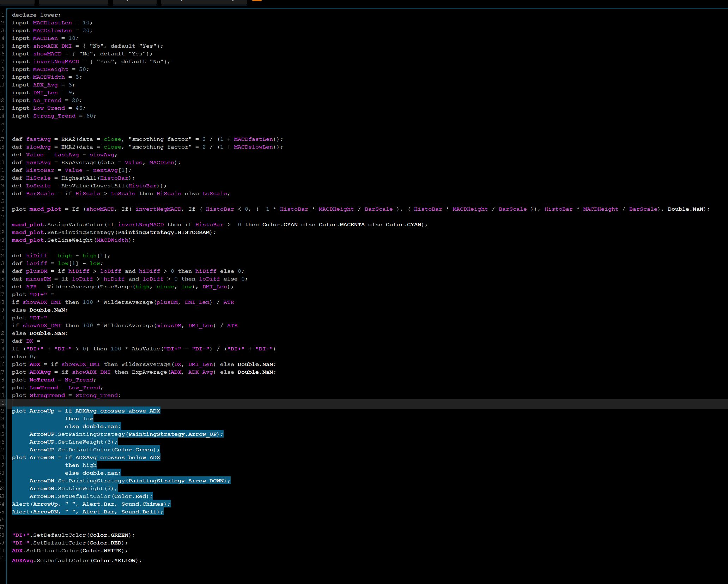Viewport: 728px width, 584px height.
Task: Click the "declare lower;" line
Action: tap(36, 15)
